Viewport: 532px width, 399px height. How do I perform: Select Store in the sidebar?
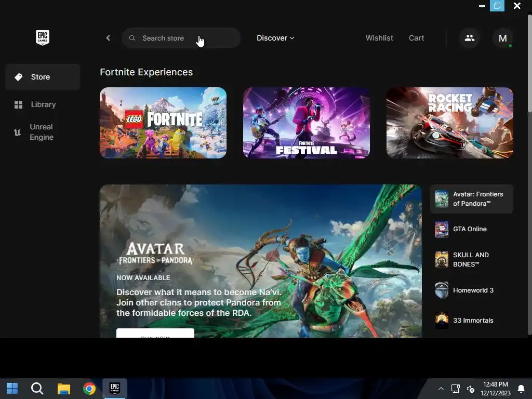click(43, 77)
